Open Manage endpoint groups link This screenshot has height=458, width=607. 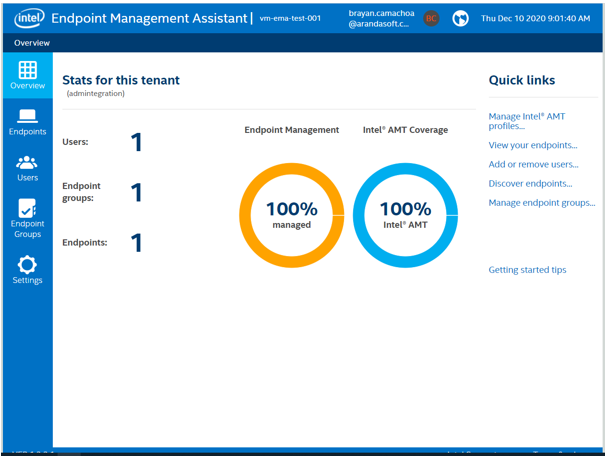pyautogui.click(x=542, y=203)
